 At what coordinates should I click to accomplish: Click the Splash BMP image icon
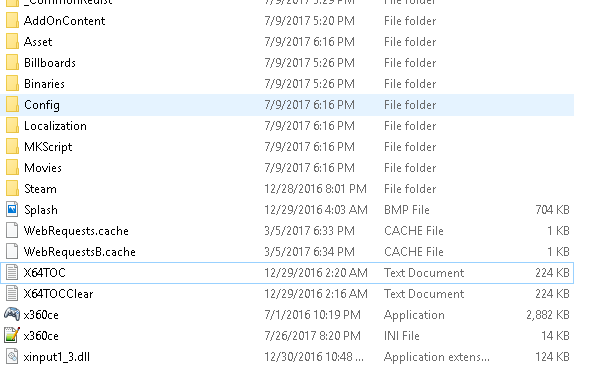click(12, 209)
